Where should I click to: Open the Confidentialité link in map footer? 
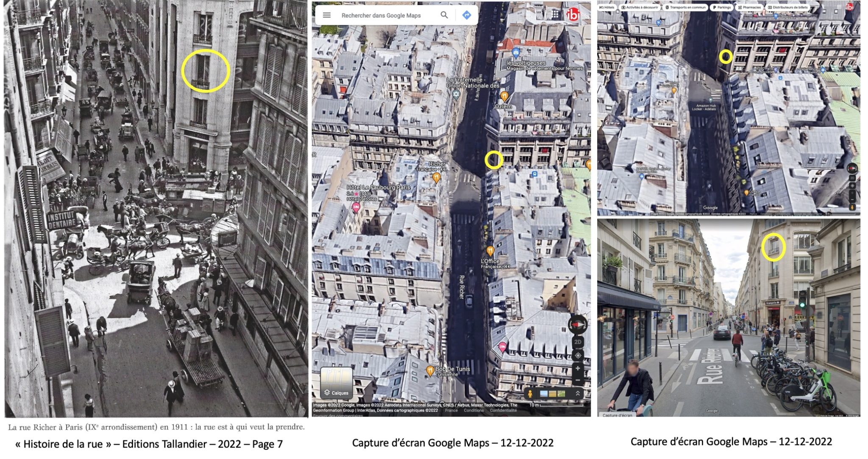(503, 410)
